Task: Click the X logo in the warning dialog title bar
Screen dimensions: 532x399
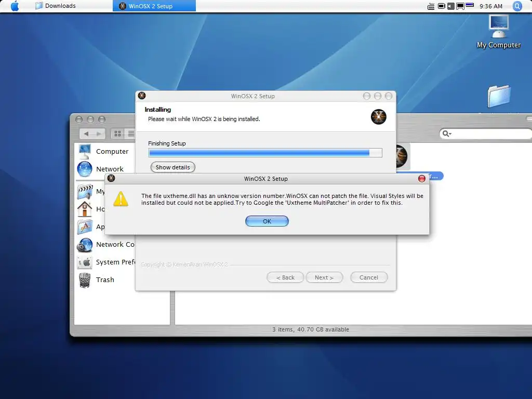Action: [111, 178]
